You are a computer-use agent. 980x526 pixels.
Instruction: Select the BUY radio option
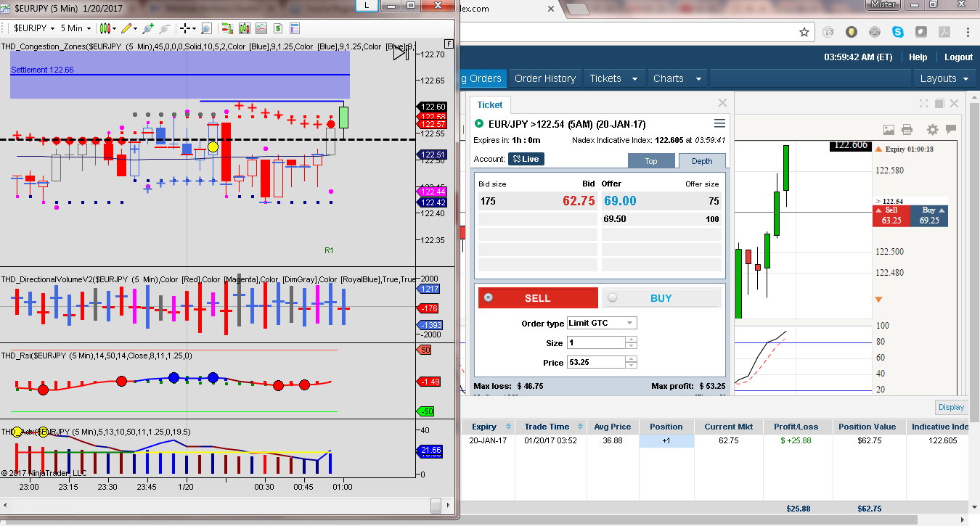click(613, 297)
